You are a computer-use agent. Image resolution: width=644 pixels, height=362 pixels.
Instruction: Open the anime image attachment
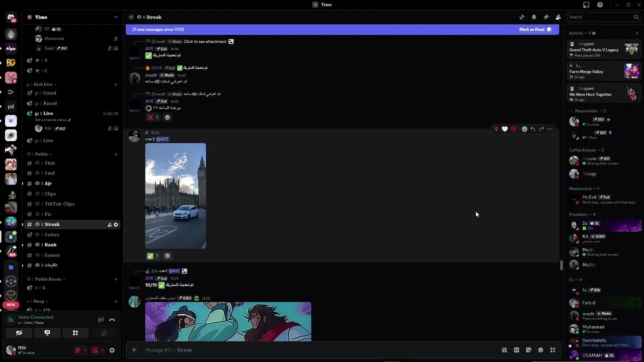pos(228,322)
